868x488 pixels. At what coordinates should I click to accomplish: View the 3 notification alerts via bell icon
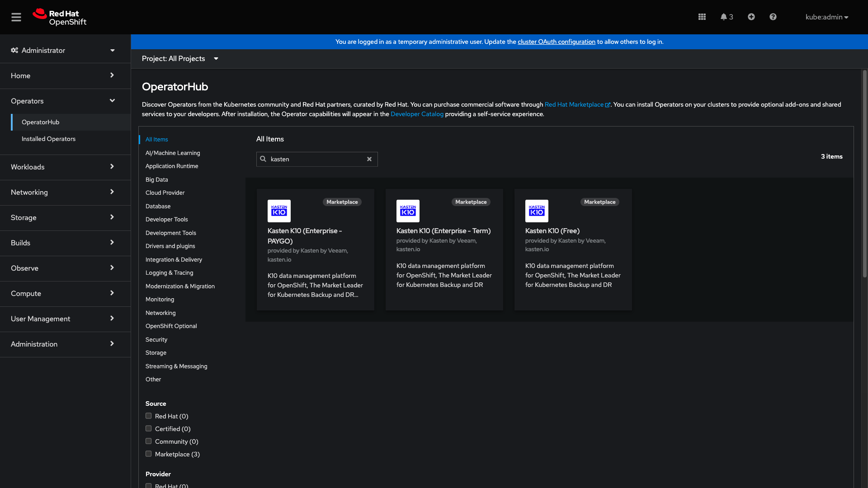[x=726, y=17]
